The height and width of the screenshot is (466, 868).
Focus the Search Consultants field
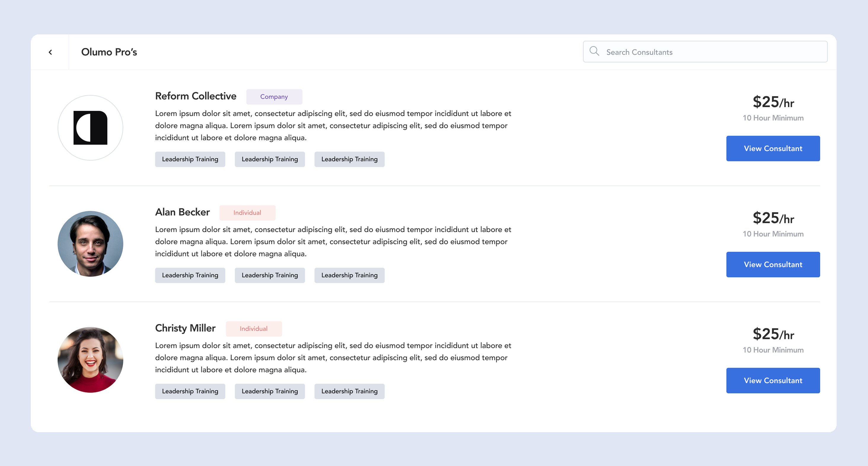pos(711,52)
